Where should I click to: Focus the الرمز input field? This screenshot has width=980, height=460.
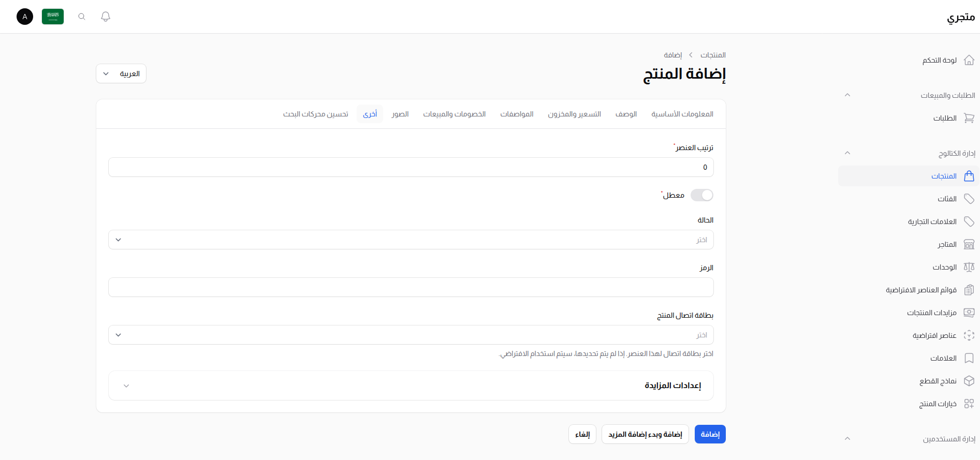click(411, 287)
